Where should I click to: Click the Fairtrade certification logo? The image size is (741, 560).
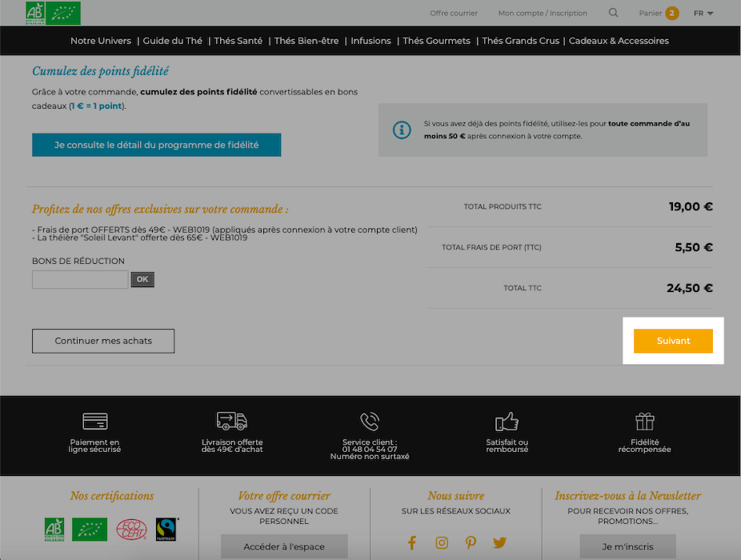[166, 530]
